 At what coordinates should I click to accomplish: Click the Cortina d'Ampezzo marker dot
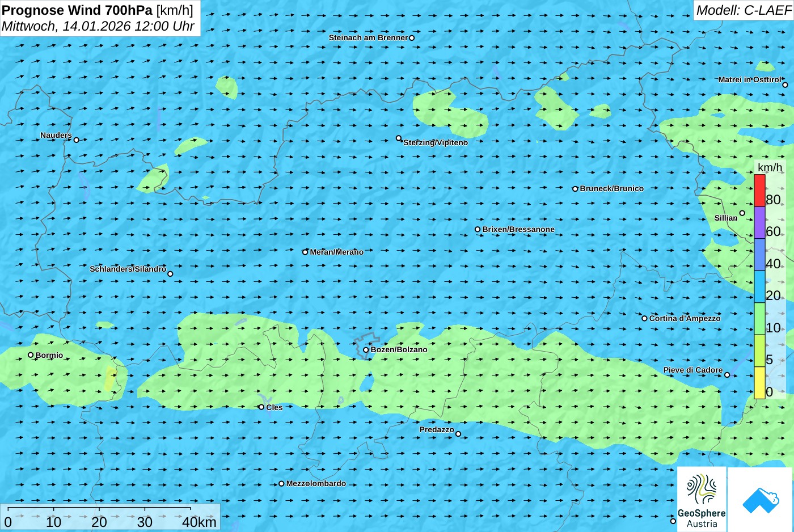(x=644, y=318)
